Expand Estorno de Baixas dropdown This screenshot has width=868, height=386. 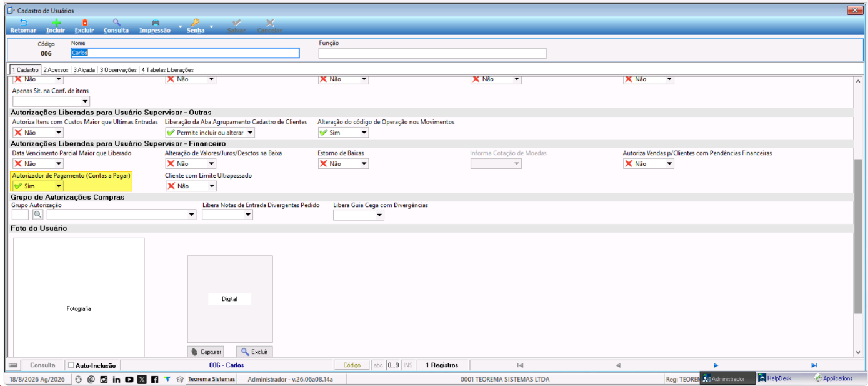364,164
